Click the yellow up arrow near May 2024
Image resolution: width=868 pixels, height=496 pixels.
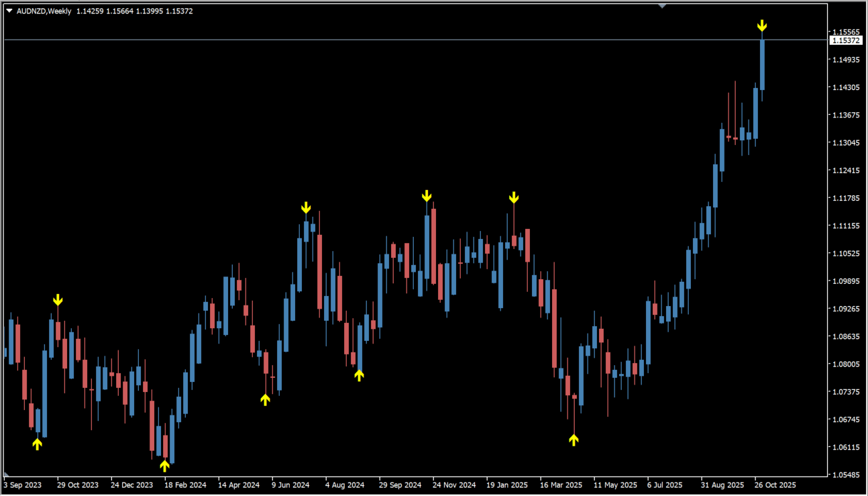tap(266, 399)
